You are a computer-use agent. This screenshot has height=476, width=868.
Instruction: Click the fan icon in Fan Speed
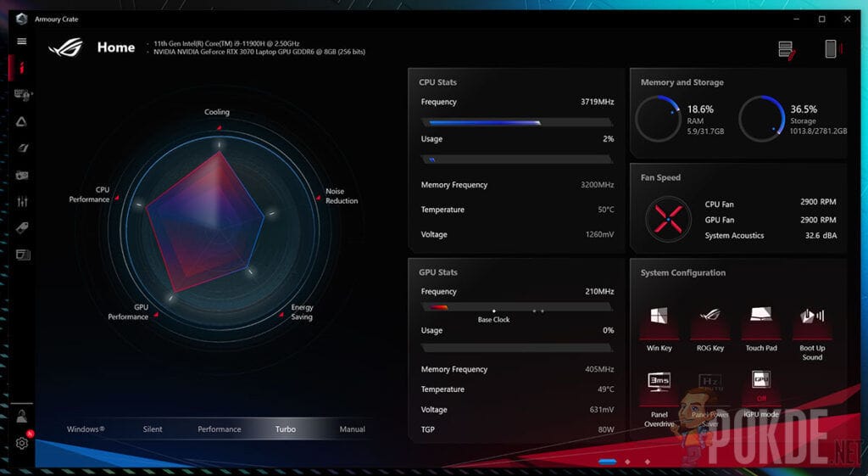[x=668, y=219]
